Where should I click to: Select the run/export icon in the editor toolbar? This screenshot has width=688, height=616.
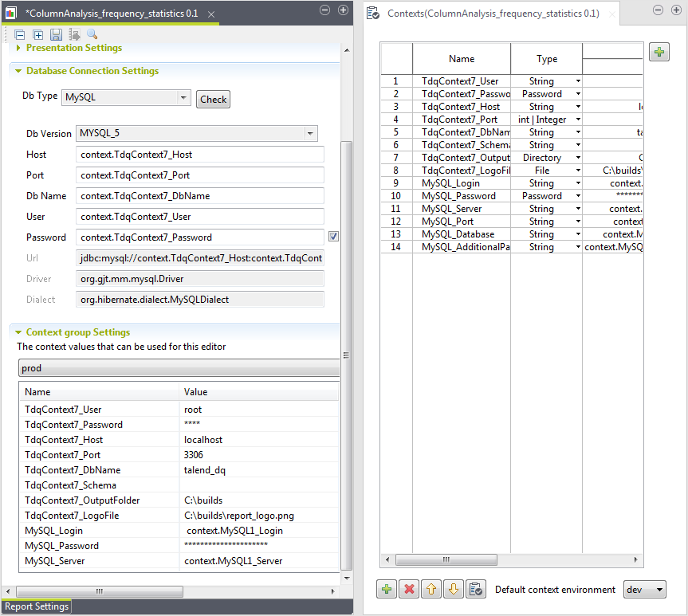(73, 34)
